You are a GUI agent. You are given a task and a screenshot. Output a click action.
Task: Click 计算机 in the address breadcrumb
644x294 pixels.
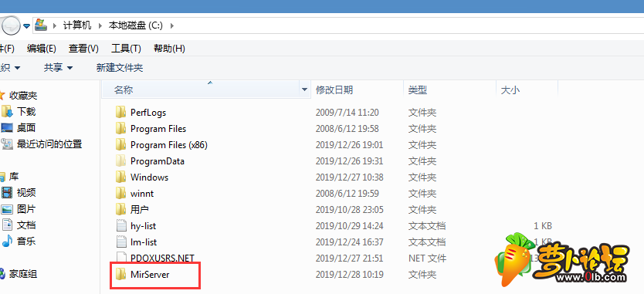click(x=76, y=25)
